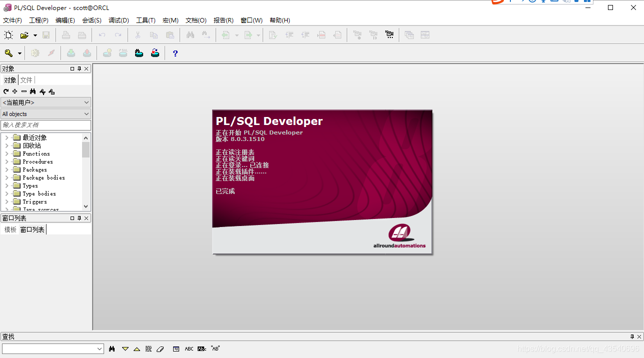Click the Find text input field
Screen dimensions: 644x358
pyautogui.click(x=49, y=348)
